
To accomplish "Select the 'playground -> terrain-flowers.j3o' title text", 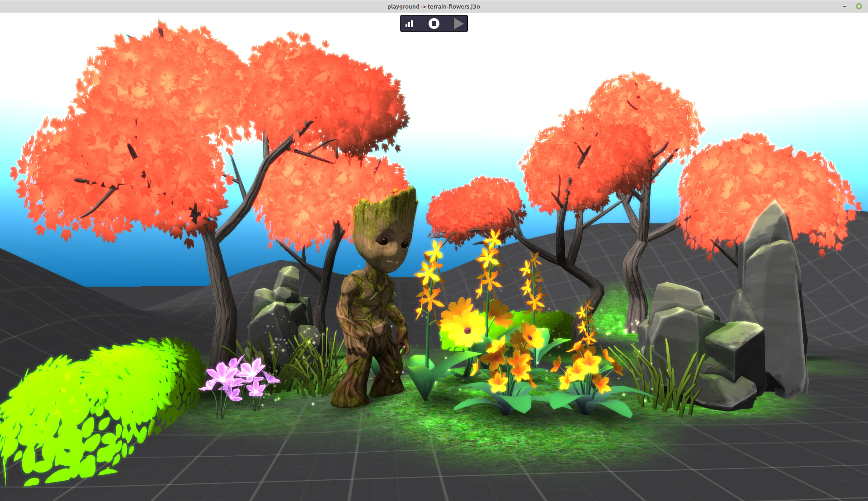I will point(434,6).
